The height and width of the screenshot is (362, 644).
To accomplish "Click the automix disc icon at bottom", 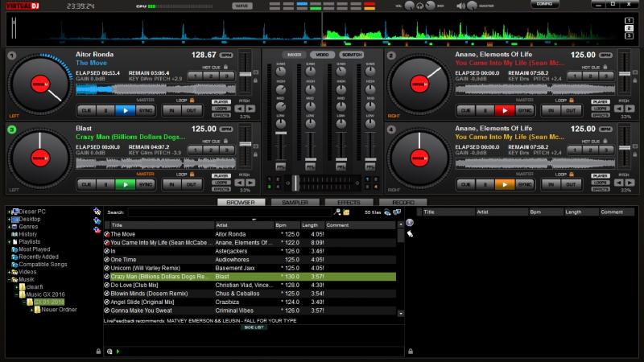I will point(109,352).
